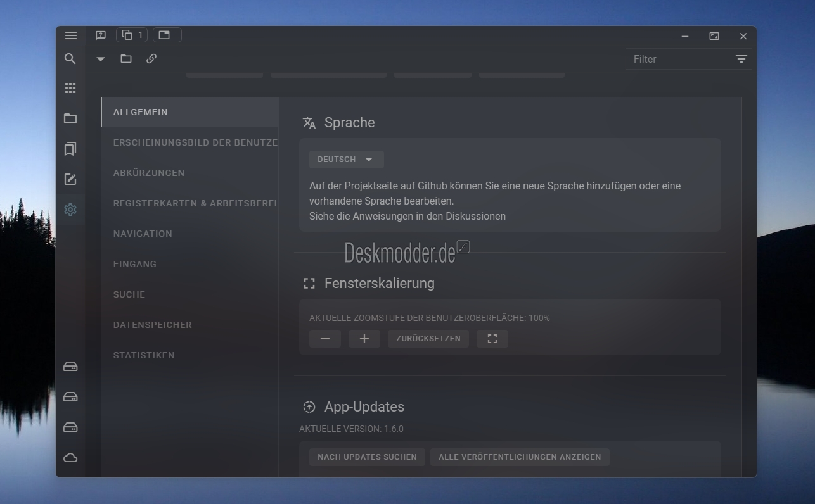The height and width of the screenshot is (504, 815).
Task: Click into the Filter input field
Action: coord(678,59)
